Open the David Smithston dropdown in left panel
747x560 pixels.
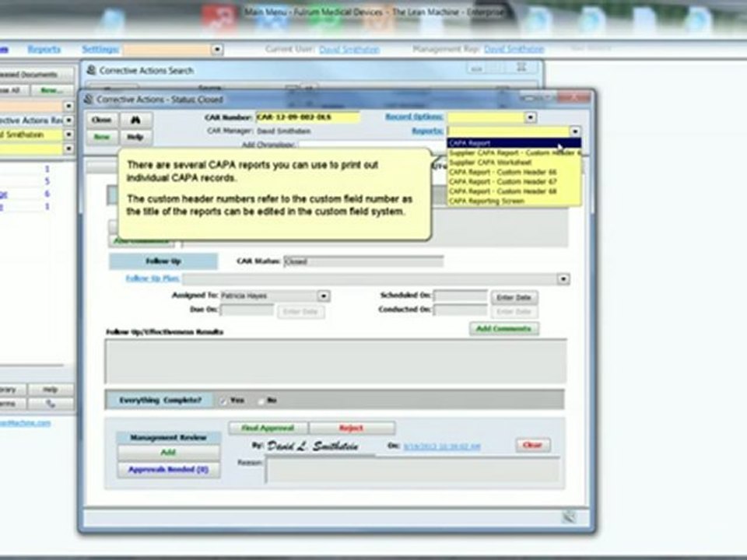point(68,135)
